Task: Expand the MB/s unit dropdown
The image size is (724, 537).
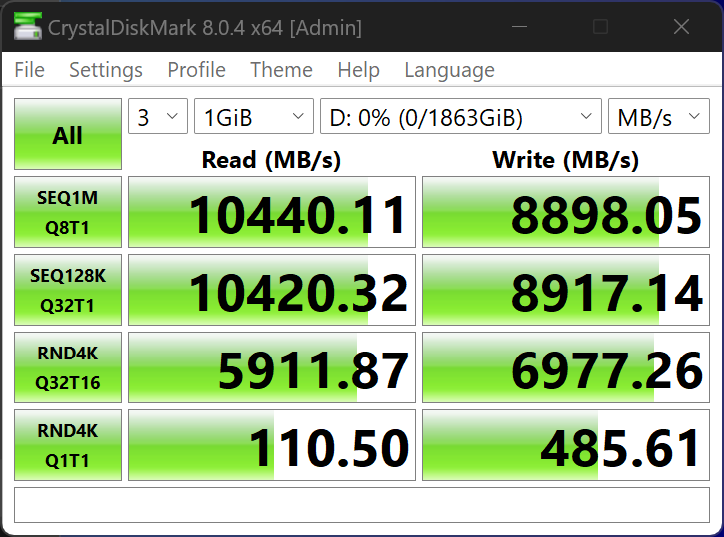Action: [659, 116]
